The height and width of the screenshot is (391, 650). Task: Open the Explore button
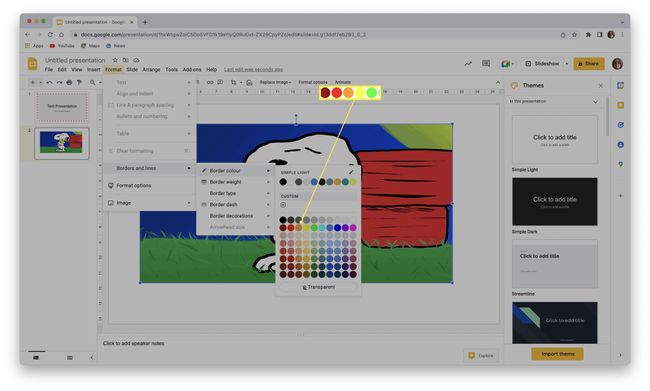coord(481,355)
